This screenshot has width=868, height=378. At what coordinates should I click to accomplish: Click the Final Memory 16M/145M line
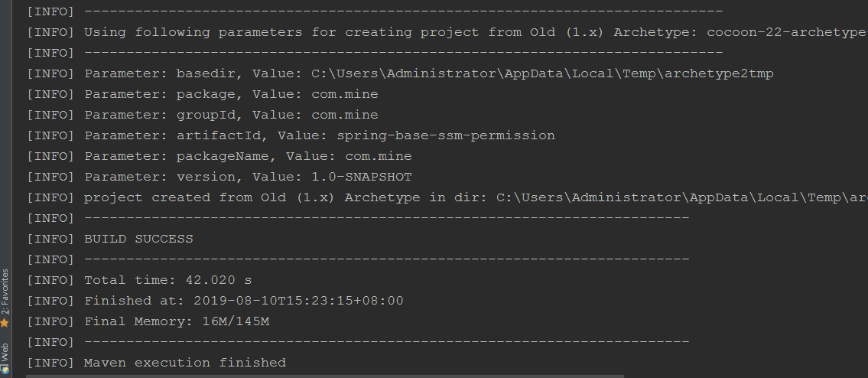[177, 321]
